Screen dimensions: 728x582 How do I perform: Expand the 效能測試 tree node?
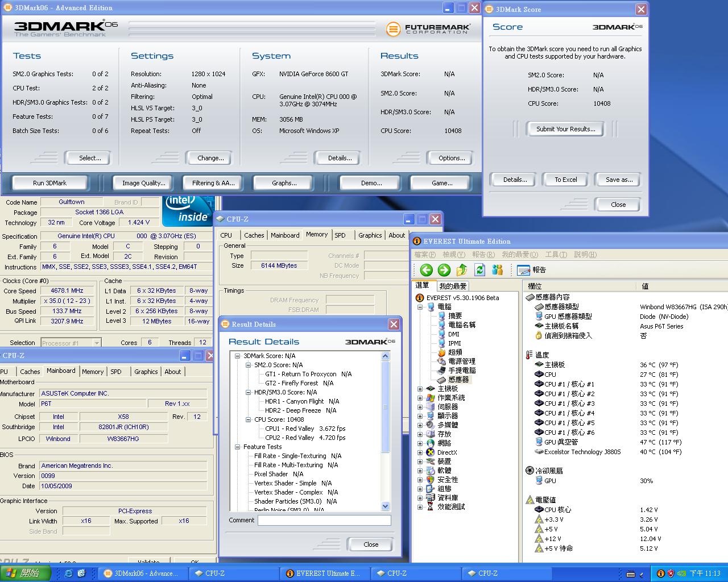point(420,507)
